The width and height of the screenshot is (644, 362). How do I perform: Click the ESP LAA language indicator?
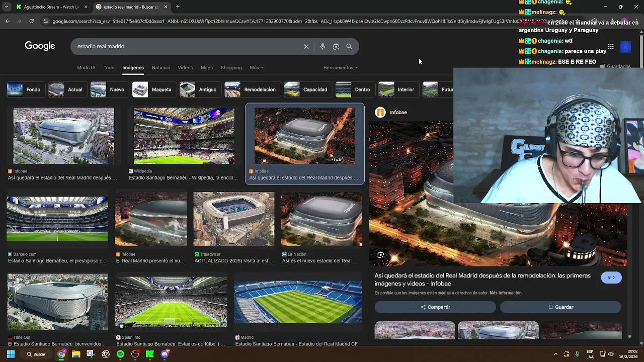click(x=590, y=354)
